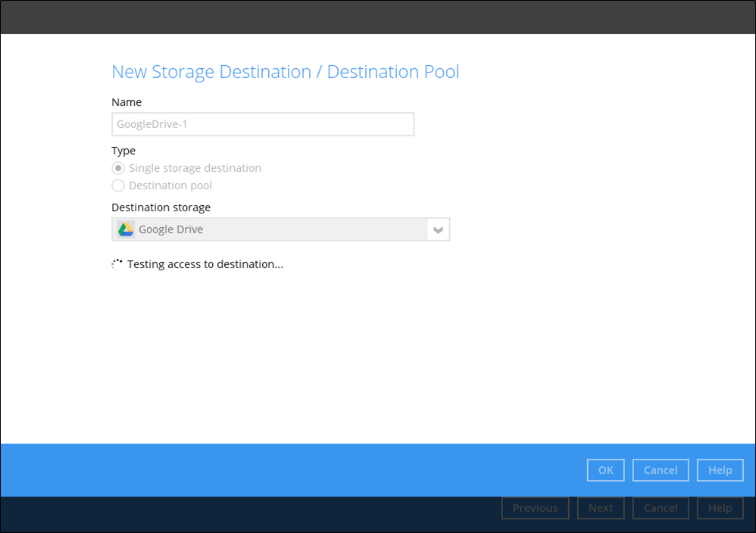
Task: Select Single storage destination radio button
Action: (x=118, y=168)
